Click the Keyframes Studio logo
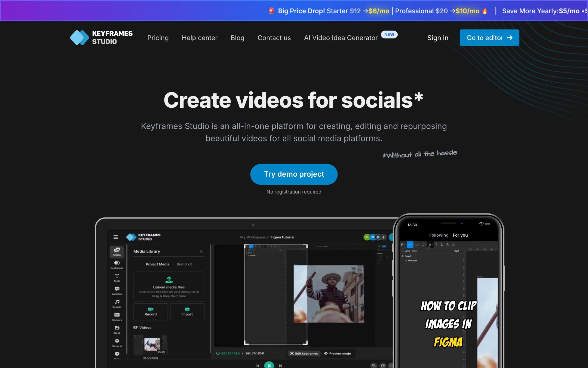588x368 pixels. [x=101, y=38]
